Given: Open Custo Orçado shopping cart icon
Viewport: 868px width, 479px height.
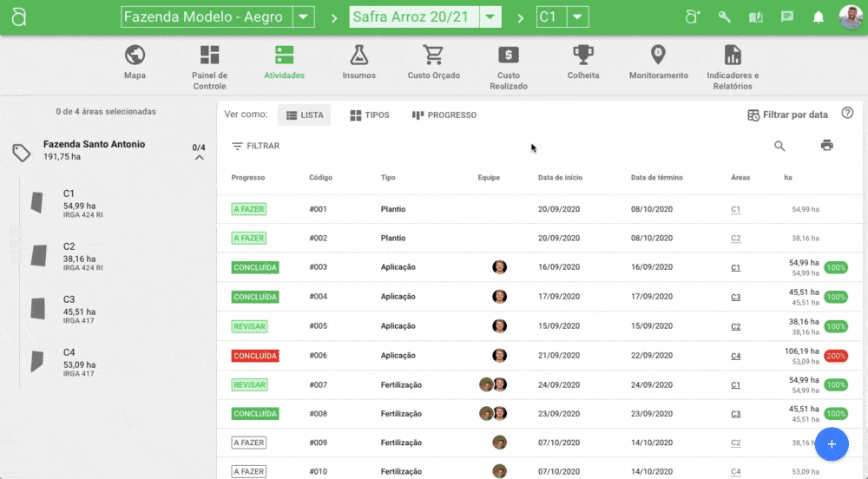Looking at the screenshot, I should pyautogui.click(x=433, y=56).
